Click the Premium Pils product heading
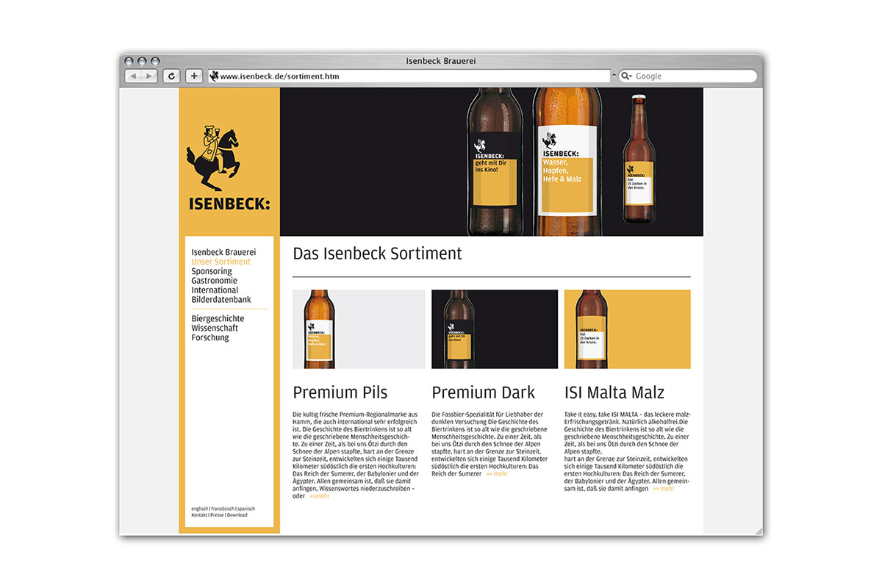This screenshot has width=882, height=588. [340, 392]
